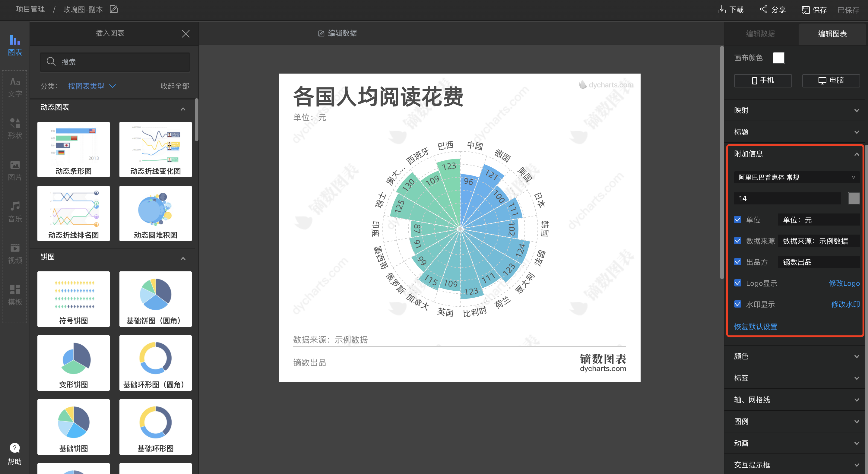Insert the 基础饼图（圆角） chart

(155, 299)
